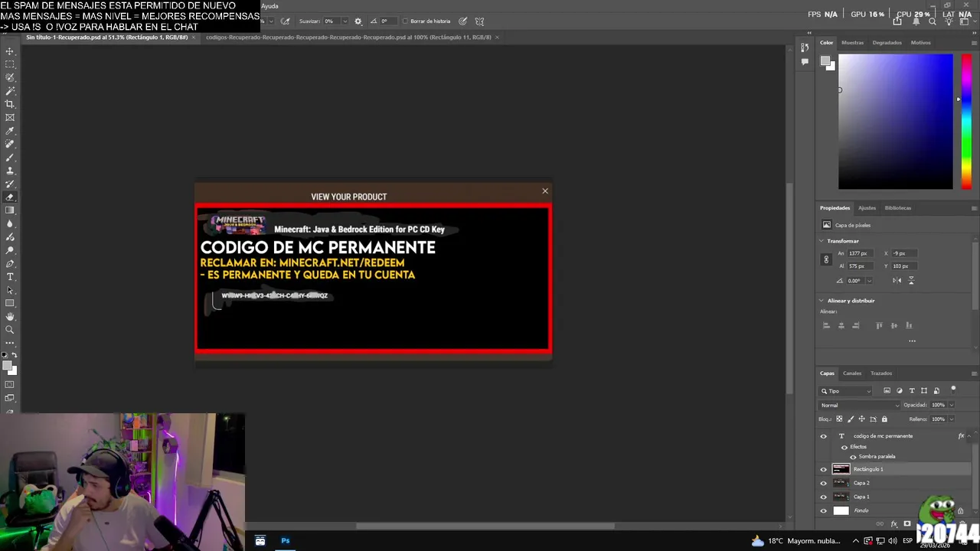Switch to the Bibliotecas tab
980x551 pixels.
click(x=898, y=208)
